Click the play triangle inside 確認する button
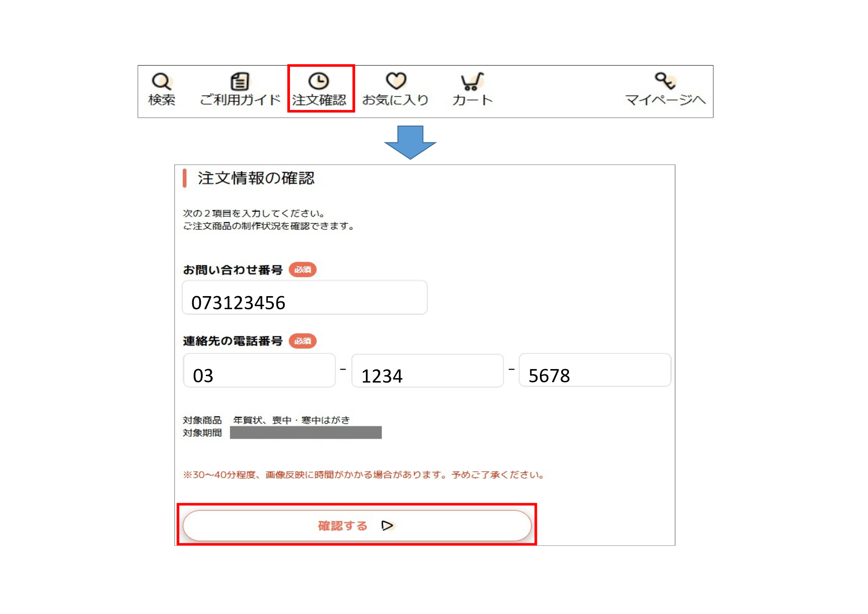The width and height of the screenshot is (868, 614). 387,525
